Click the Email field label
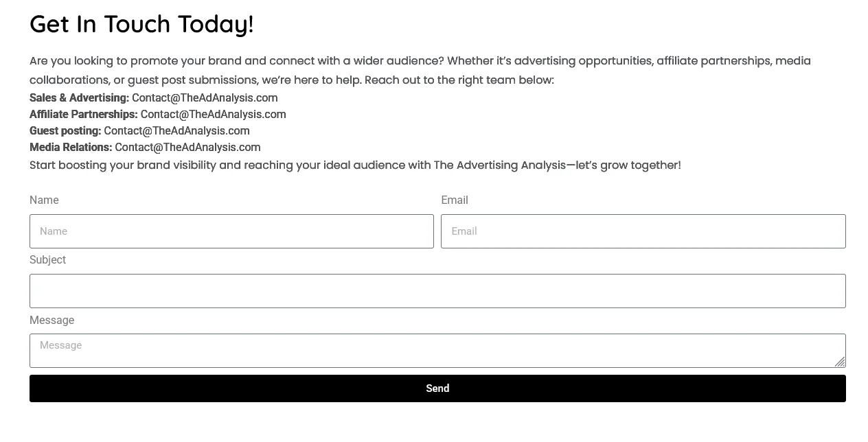This screenshot has height=442, width=868. click(x=455, y=200)
